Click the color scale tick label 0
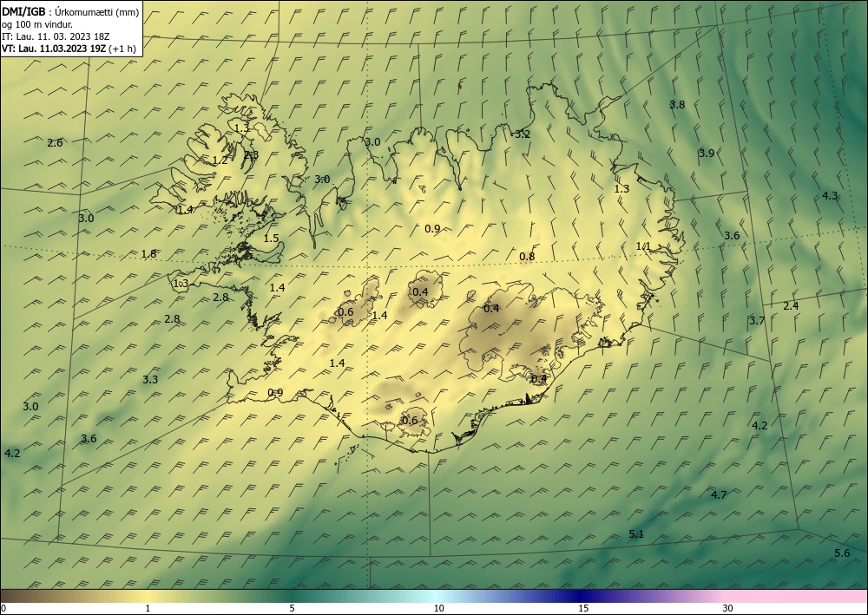 (x=3, y=608)
